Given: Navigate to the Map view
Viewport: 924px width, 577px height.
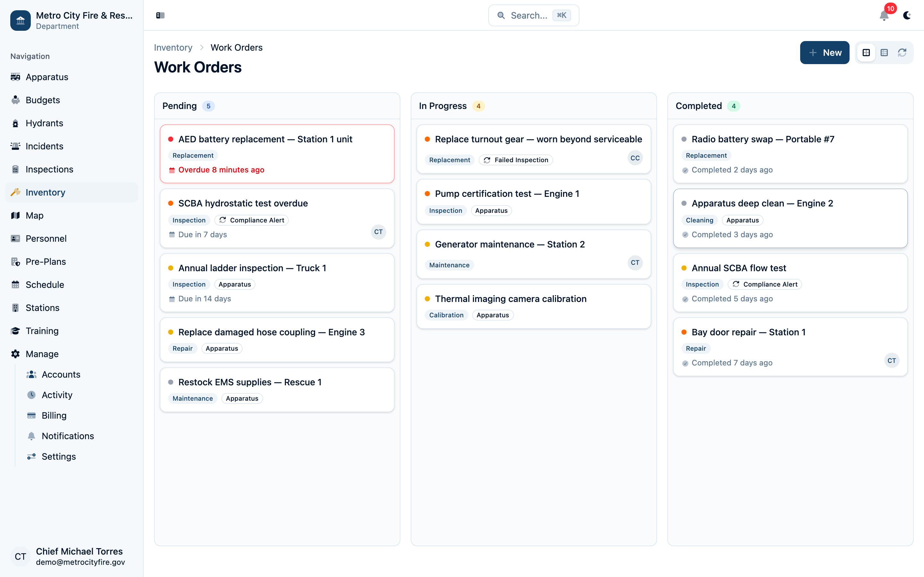Looking at the screenshot, I should [x=34, y=215].
